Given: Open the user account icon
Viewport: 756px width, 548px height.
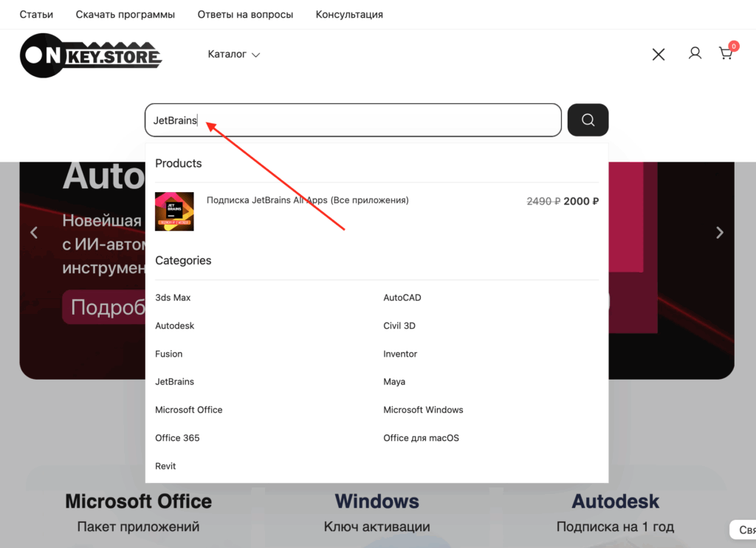Looking at the screenshot, I should 695,53.
